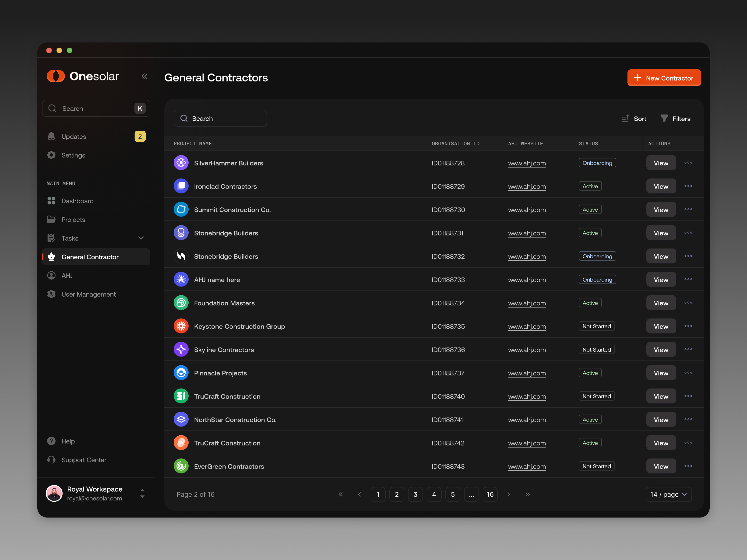Select AHJ in the sidebar menu
Screen dimensions: 747x560
[67, 275]
